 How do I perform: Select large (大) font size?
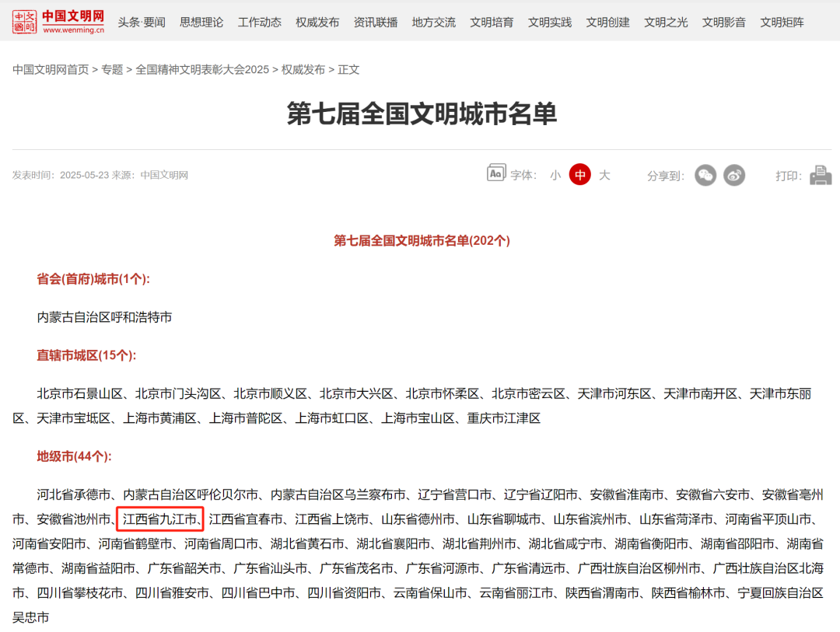point(604,175)
